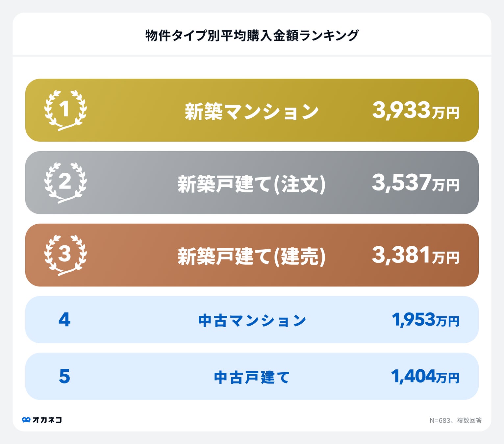Select the 中古マンション label
Image resolution: width=504 pixels, height=444 pixels.
252,320
